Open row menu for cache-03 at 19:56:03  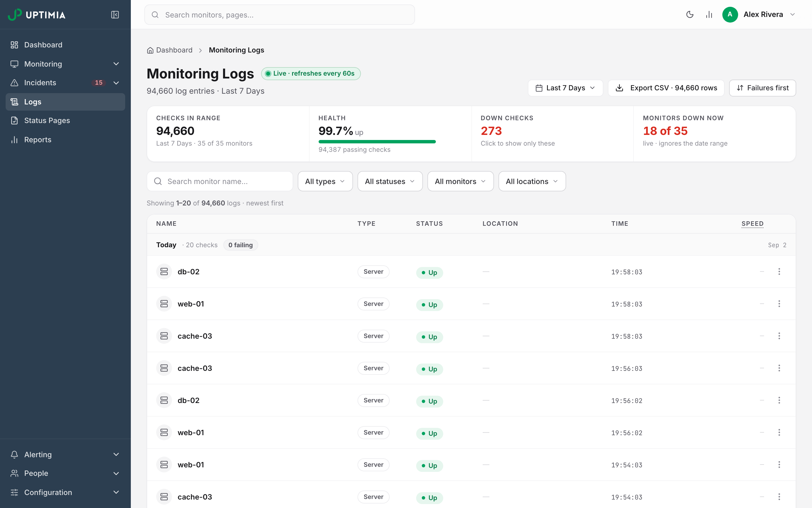tap(779, 368)
